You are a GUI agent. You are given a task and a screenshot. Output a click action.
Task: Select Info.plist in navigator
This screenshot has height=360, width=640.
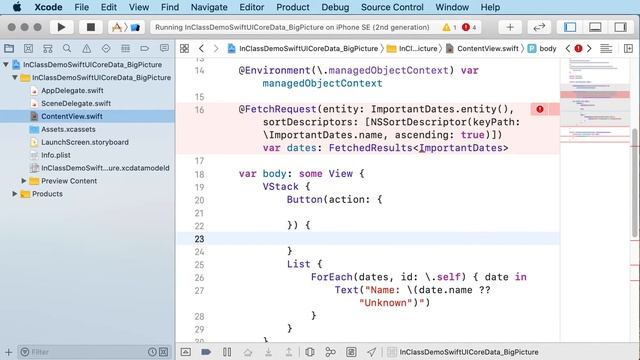coord(56,155)
